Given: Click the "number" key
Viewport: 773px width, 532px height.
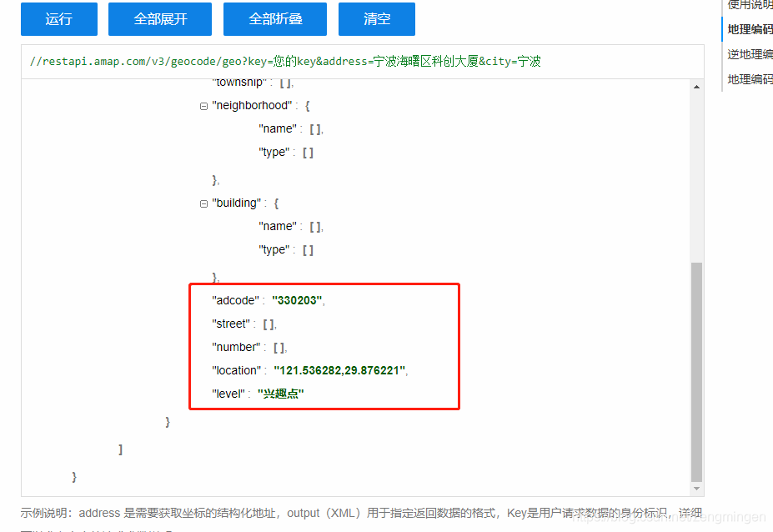Looking at the screenshot, I should point(236,347).
